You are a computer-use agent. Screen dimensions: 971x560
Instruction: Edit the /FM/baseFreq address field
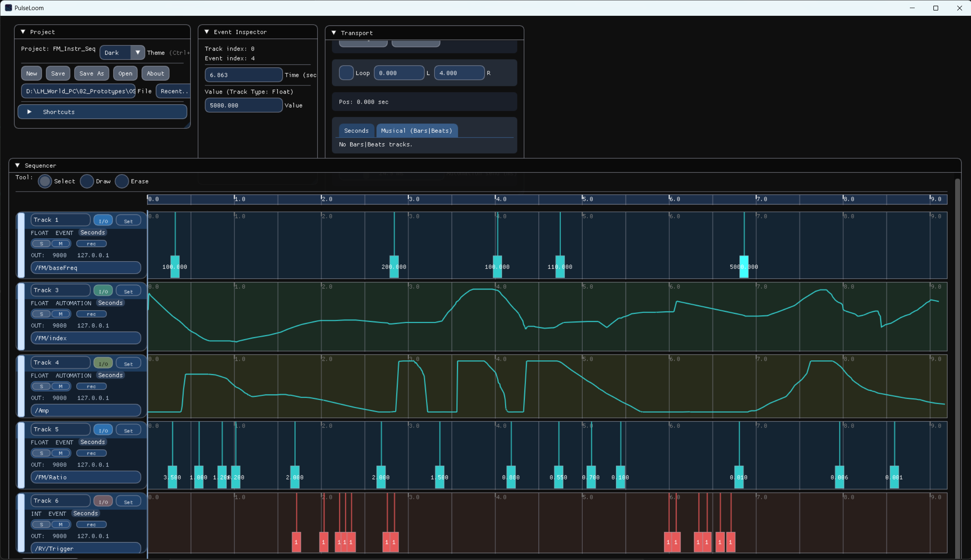(86, 268)
